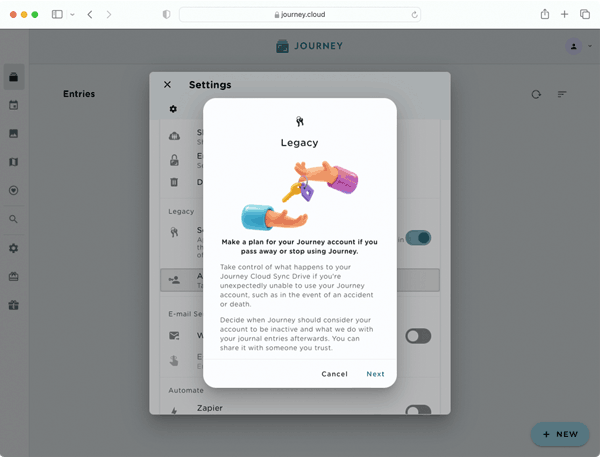Click the keys icon atop Legacy dialog
This screenshot has width=600, height=457.
tap(300, 122)
